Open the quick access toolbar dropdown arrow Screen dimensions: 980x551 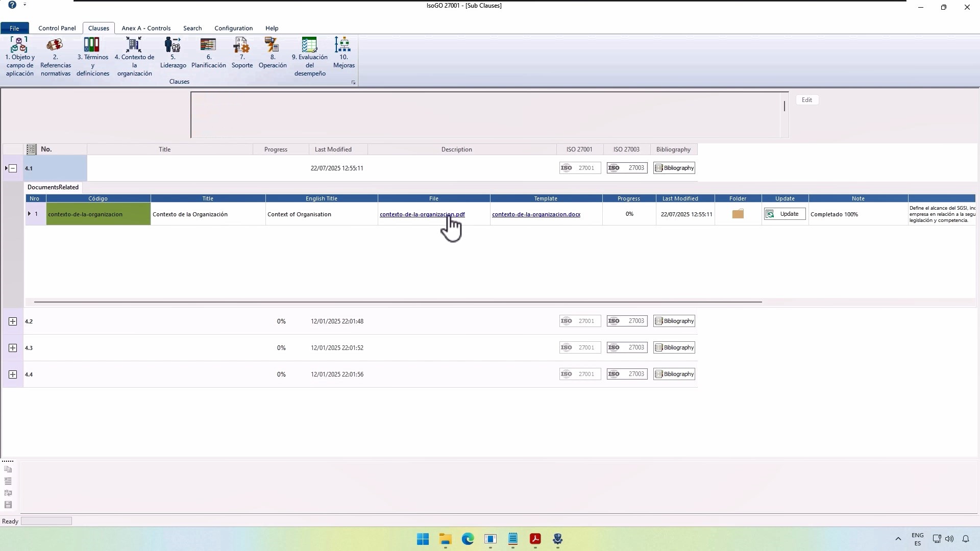tap(24, 5)
